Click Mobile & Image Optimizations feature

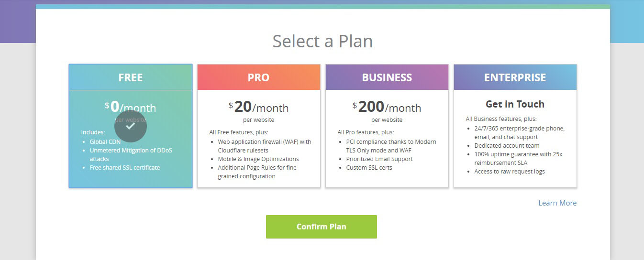pyautogui.click(x=258, y=159)
